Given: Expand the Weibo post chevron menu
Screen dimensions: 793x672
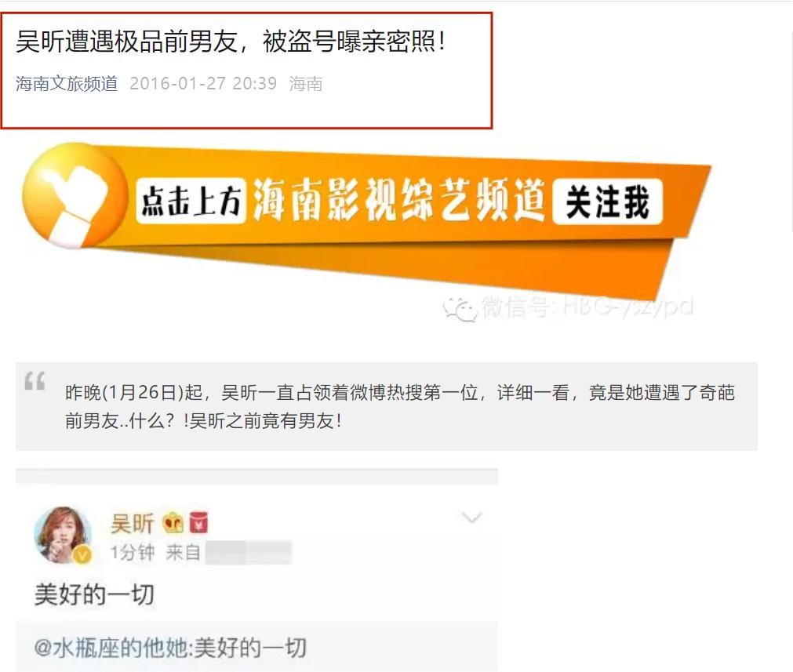Looking at the screenshot, I should coord(471,518).
